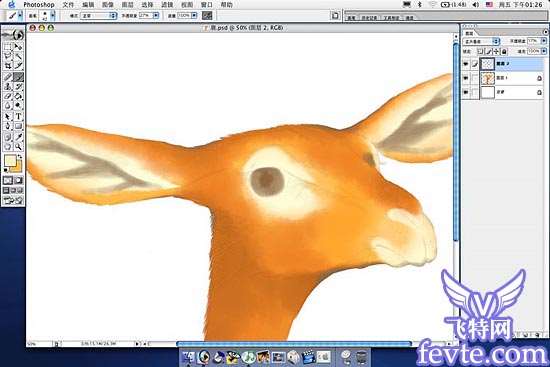Select the Brush tool in toolbox
Screen dimensions: 550x367
pos(18,76)
